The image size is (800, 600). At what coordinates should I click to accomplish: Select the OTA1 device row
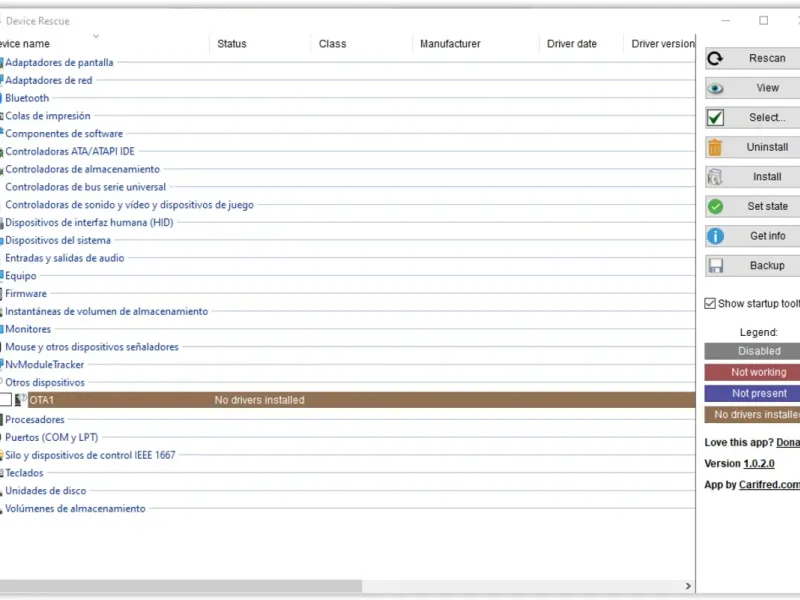(362, 400)
